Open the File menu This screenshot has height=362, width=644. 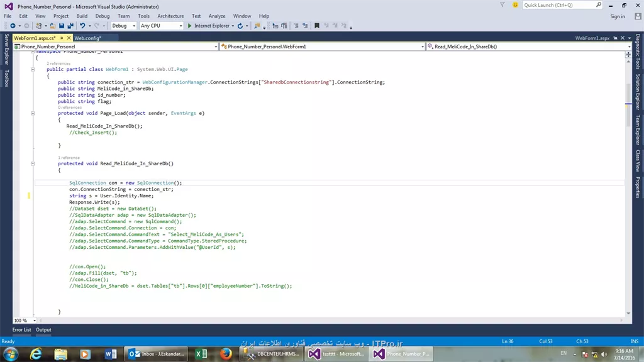pyautogui.click(x=8, y=16)
